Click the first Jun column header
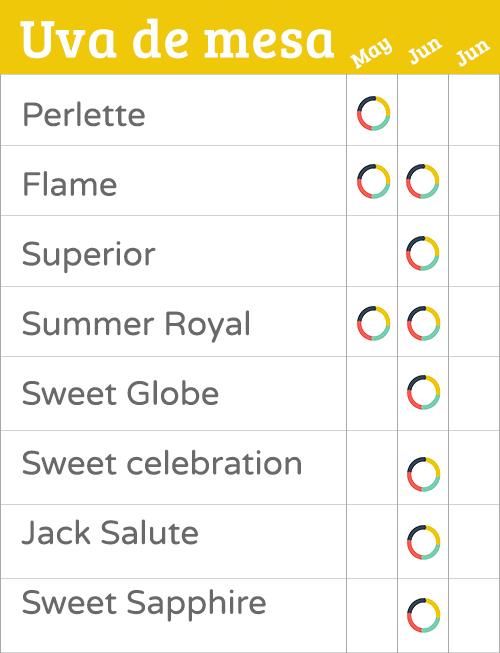 [x=425, y=51]
